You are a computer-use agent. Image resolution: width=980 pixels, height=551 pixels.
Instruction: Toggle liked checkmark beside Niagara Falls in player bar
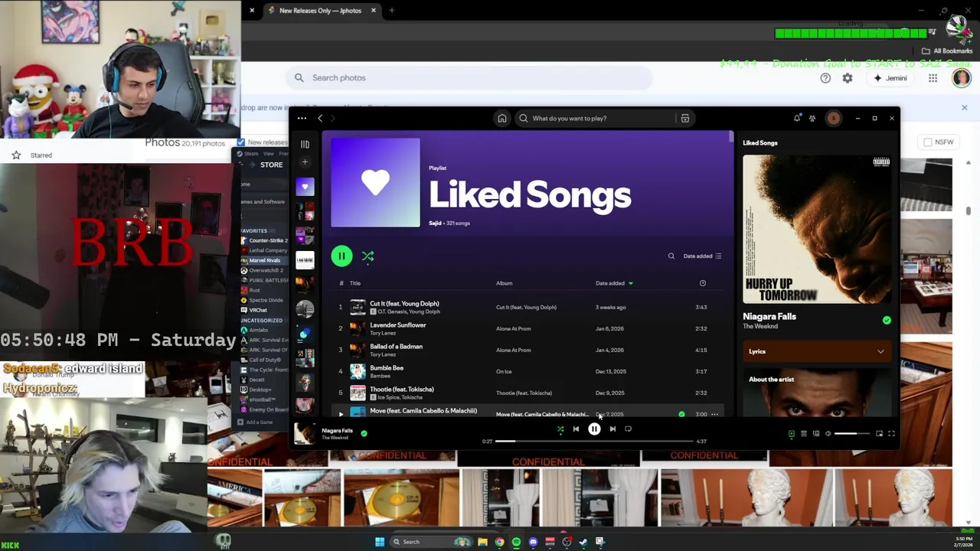point(364,433)
